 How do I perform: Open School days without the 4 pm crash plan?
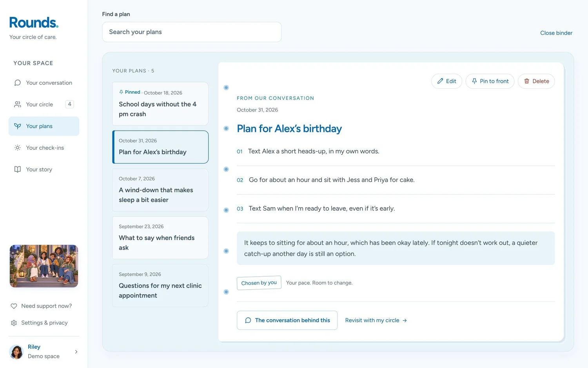pyautogui.click(x=160, y=104)
